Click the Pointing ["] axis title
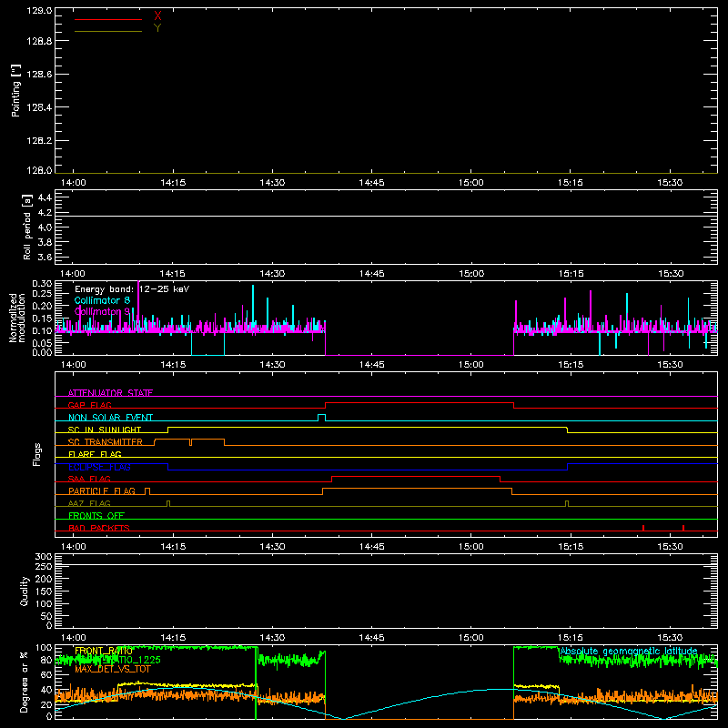This screenshot has height=728, width=728. click(15, 90)
